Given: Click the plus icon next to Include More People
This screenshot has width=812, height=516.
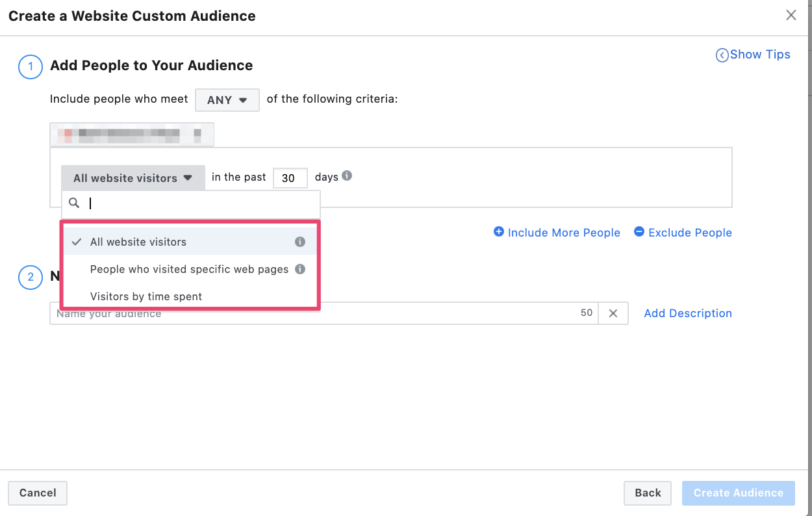Looking at the screenshot, I should [x=499, y=231].
